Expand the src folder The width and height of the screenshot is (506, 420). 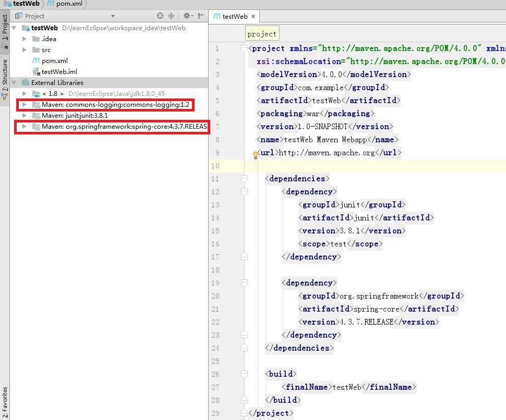pyautogui.click(x=24, y=50)
